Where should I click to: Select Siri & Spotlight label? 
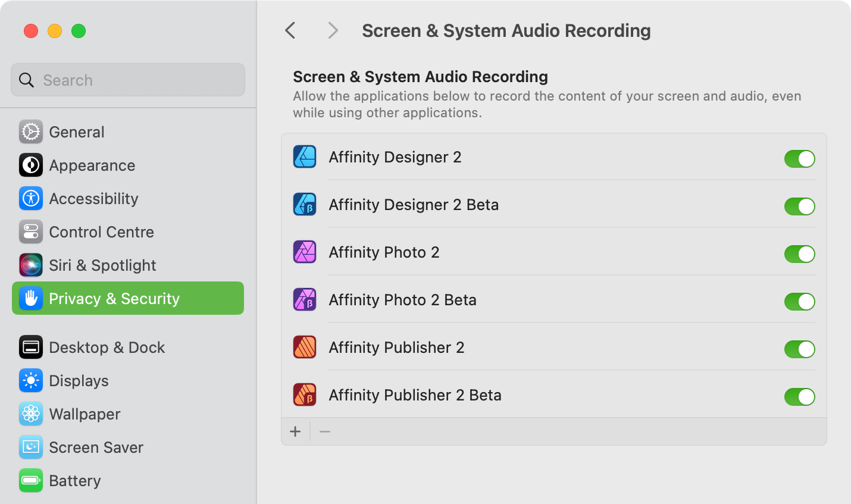coord(102,265)
